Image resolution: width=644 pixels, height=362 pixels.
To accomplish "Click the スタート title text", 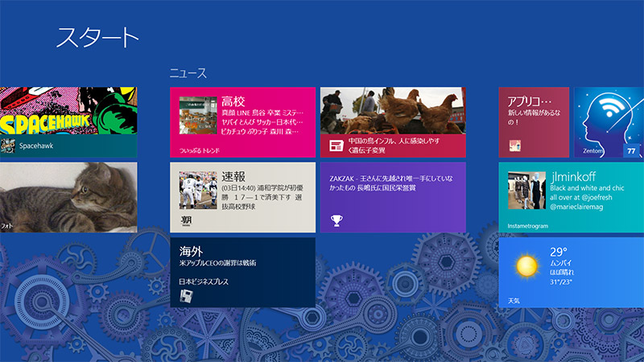I will 97,37.
